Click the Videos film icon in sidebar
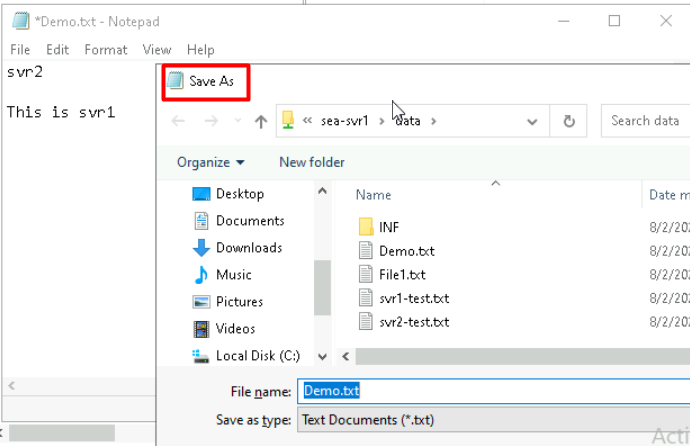Screen dimensions: 690x446 click(x=201, y=329)
